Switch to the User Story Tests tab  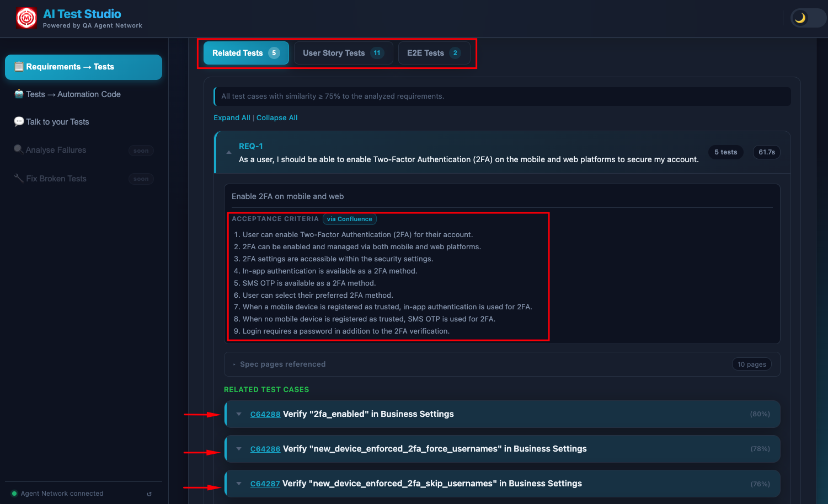pos(343,53)
